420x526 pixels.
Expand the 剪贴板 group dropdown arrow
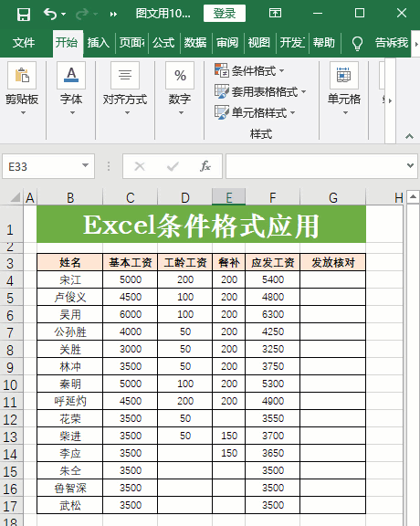click(x=23, y=113)
